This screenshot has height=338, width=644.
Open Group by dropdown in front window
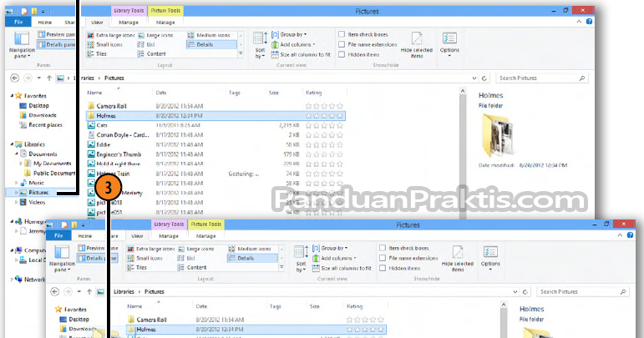point(330,248)
